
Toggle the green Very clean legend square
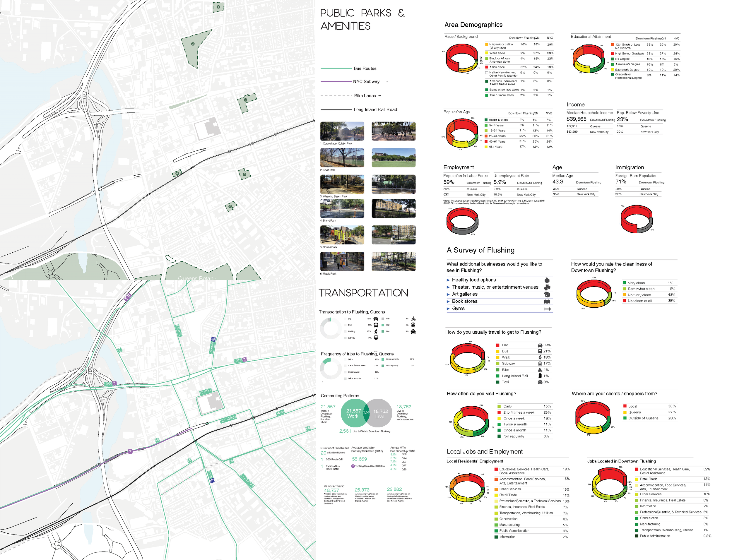[x=624, y=283]
